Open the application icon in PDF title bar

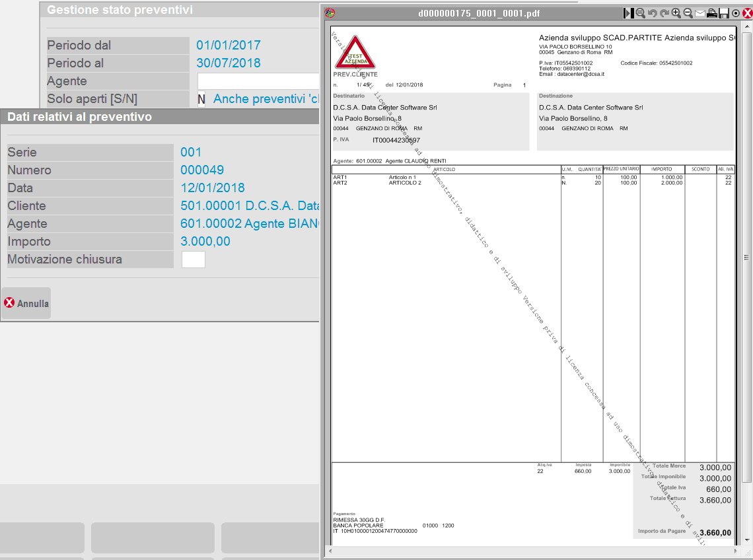(330, 13)
